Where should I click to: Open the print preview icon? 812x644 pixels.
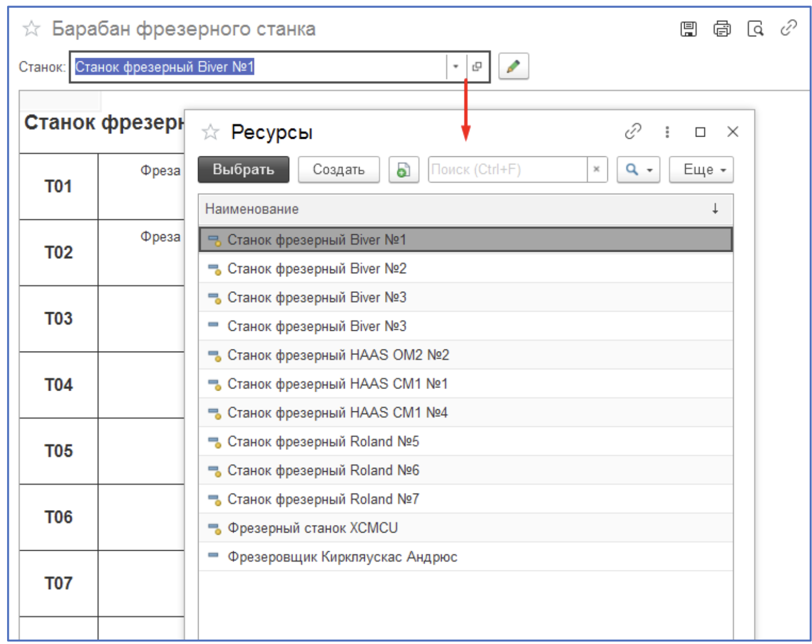pyautogui.click(x=755, y=29)
